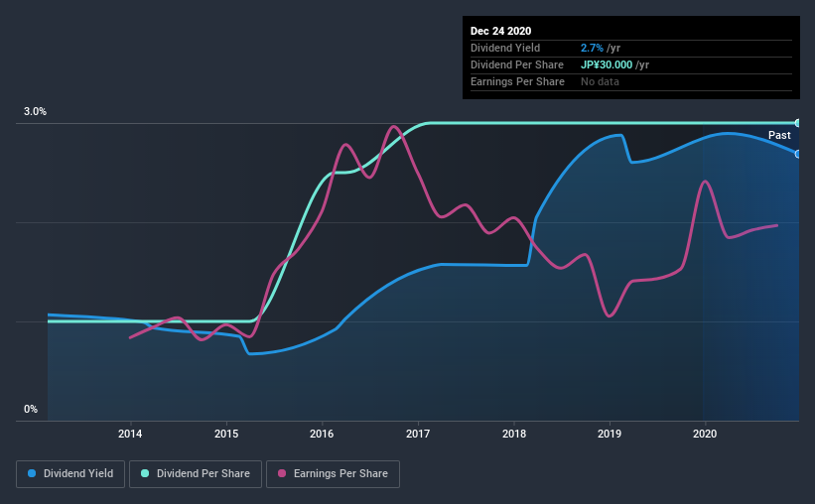Click the JP¥30.000 tooltip value

[x=607, y=64]
